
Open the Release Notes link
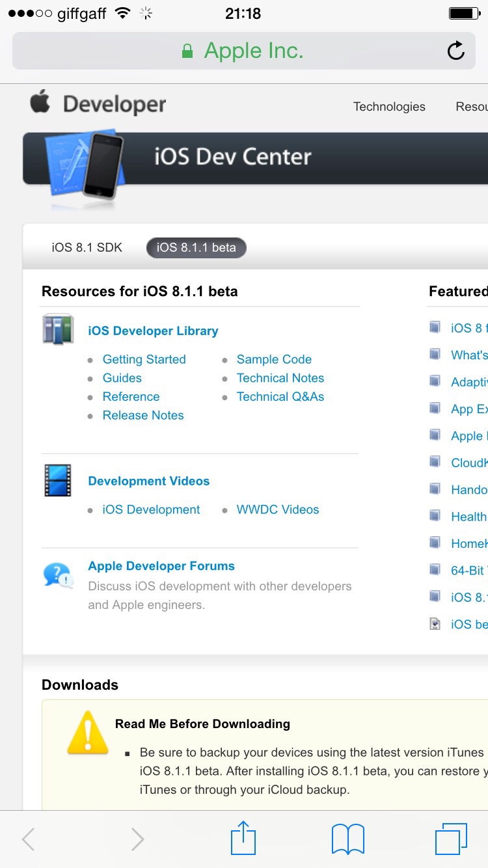click(x=143, y=415)
